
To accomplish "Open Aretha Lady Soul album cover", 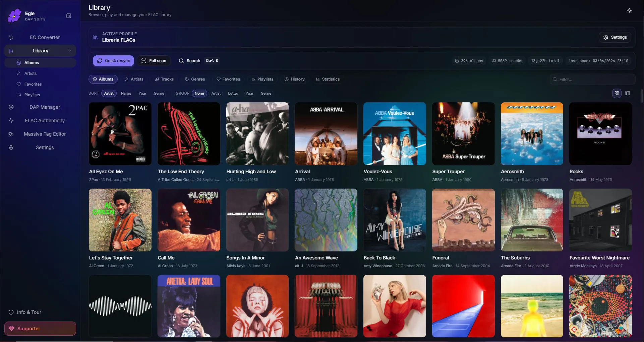I will click(x=189, y=306).
